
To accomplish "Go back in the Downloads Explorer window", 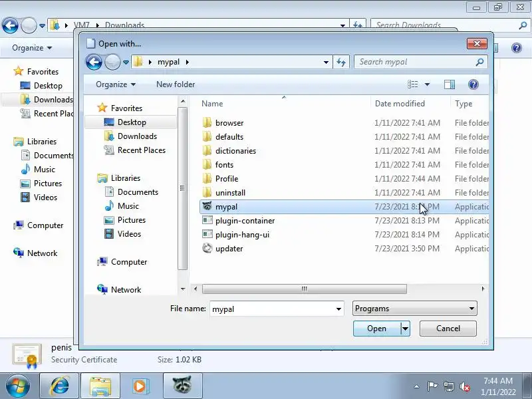I will point(10,25).
